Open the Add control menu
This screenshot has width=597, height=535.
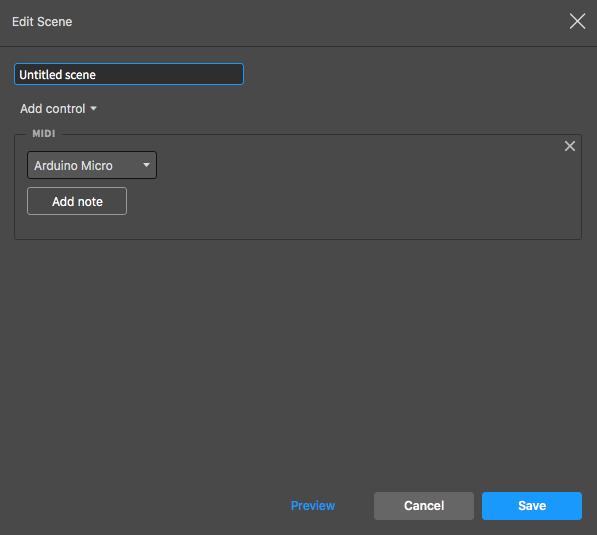point(58,109)
